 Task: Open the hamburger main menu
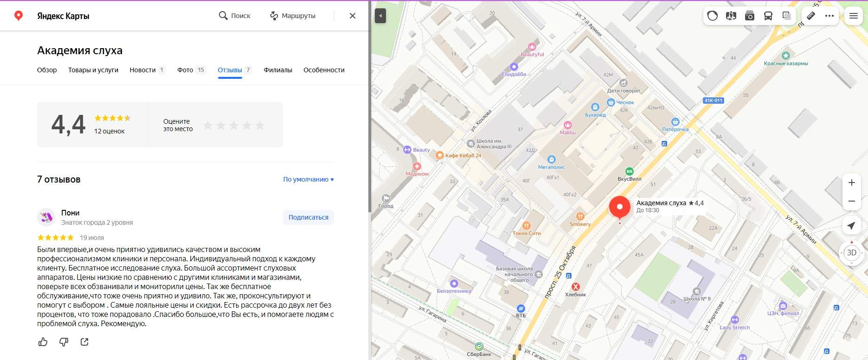point(853,16)
